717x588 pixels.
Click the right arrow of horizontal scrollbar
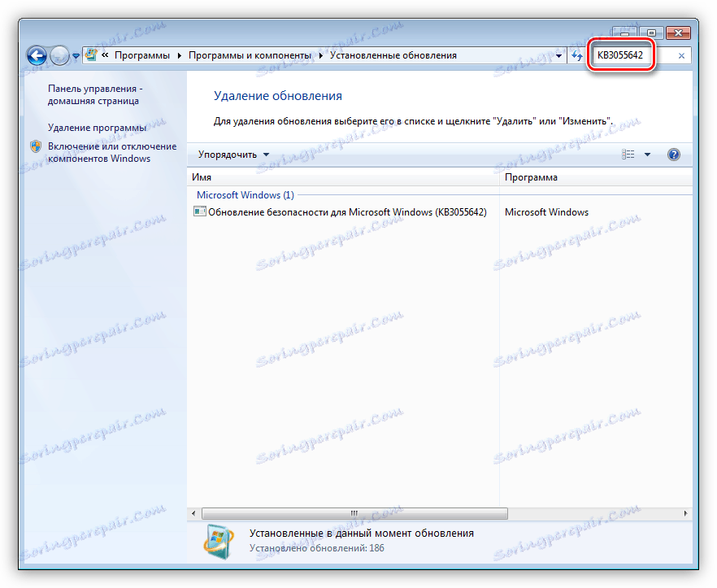[685, 513]
